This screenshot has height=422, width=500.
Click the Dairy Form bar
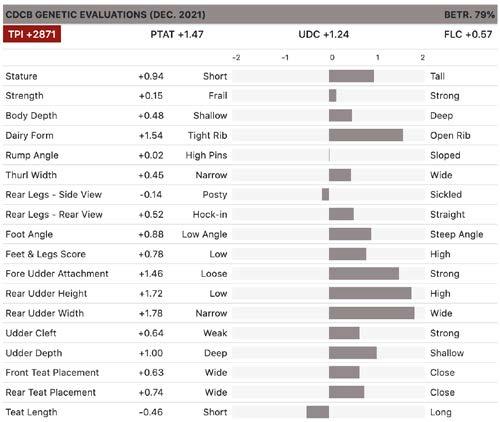[x=366, y=135]
